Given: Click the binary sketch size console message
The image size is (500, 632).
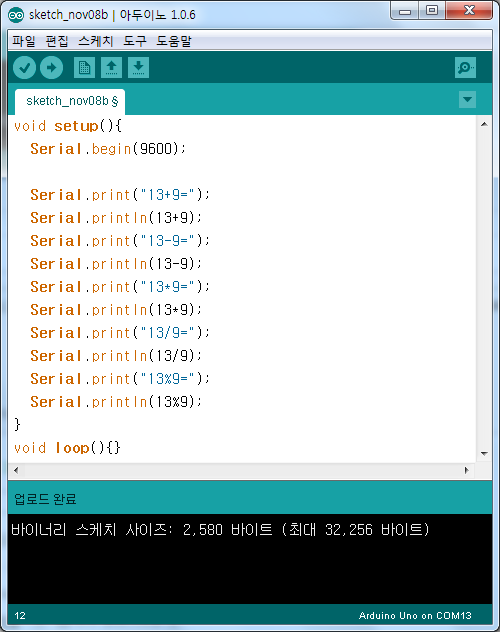Looking at the screenshot, I should 220,529.
